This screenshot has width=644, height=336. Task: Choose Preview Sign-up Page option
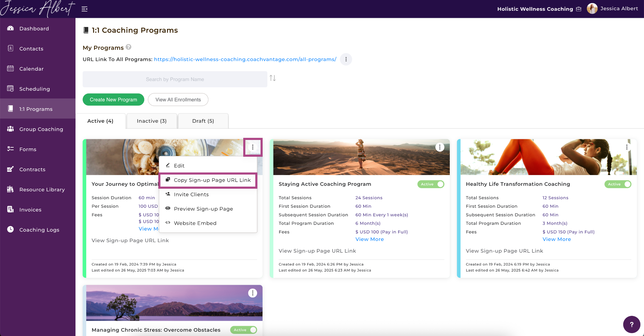click(x=208, y=209)
